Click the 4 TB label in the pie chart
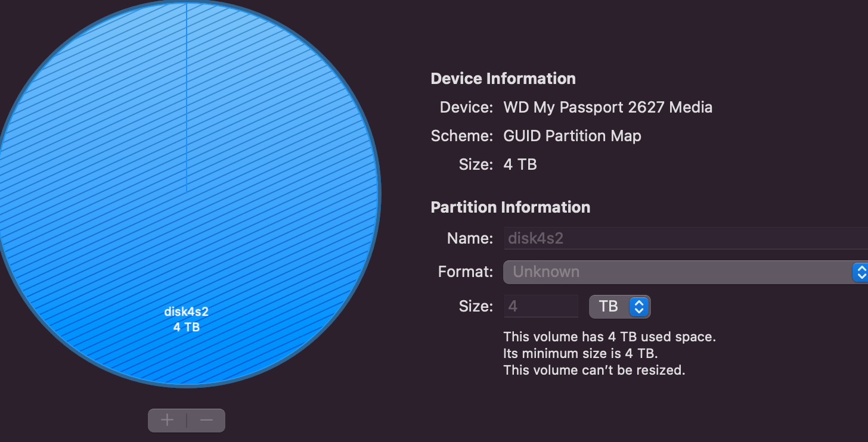Image resolution: width=868 pixels, height=442 pixels. [187, 326]
